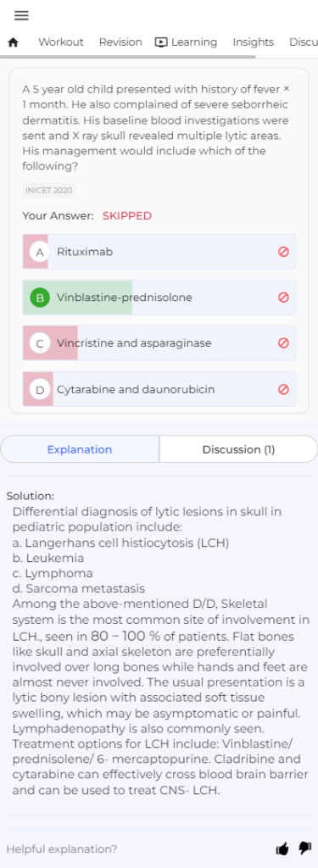This screenshot has width=318, height=868.
Task: Open the Learning tab
Action: click(x=187, y=42)
